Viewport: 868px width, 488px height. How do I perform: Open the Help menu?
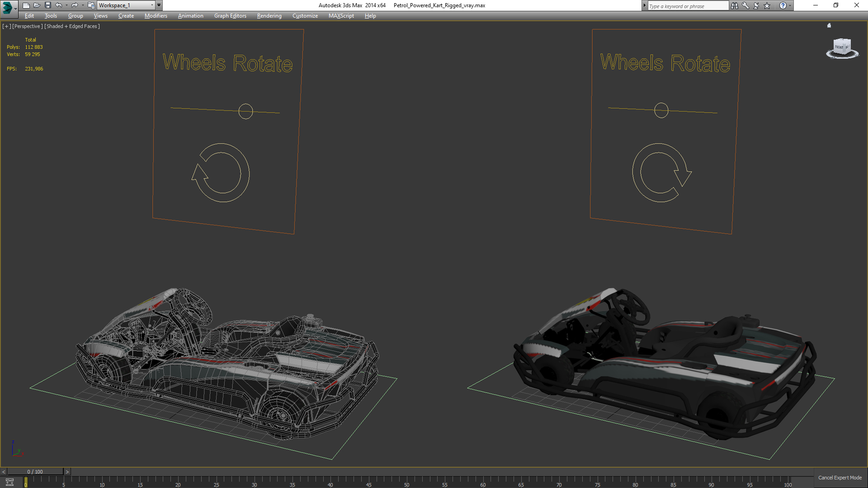click(370, 16)
